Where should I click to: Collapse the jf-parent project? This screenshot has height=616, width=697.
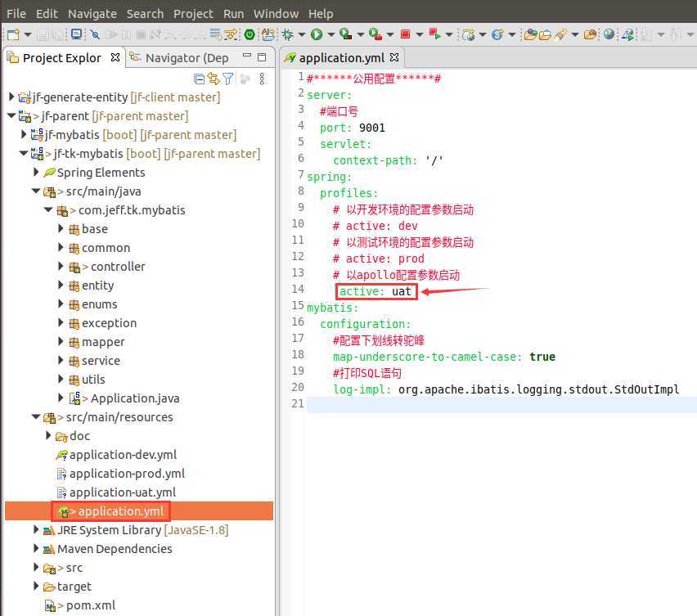[11, 115]
